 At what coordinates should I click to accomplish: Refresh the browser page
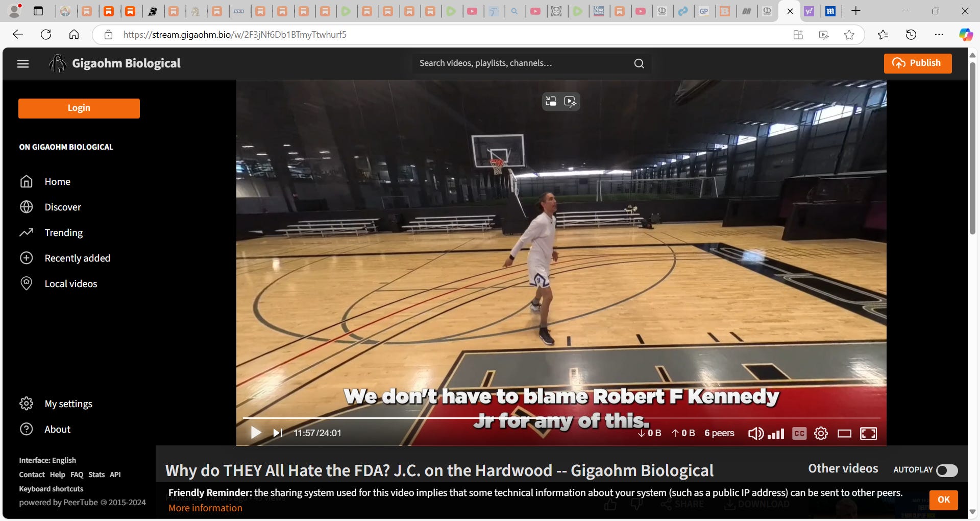tap(46, 35)
